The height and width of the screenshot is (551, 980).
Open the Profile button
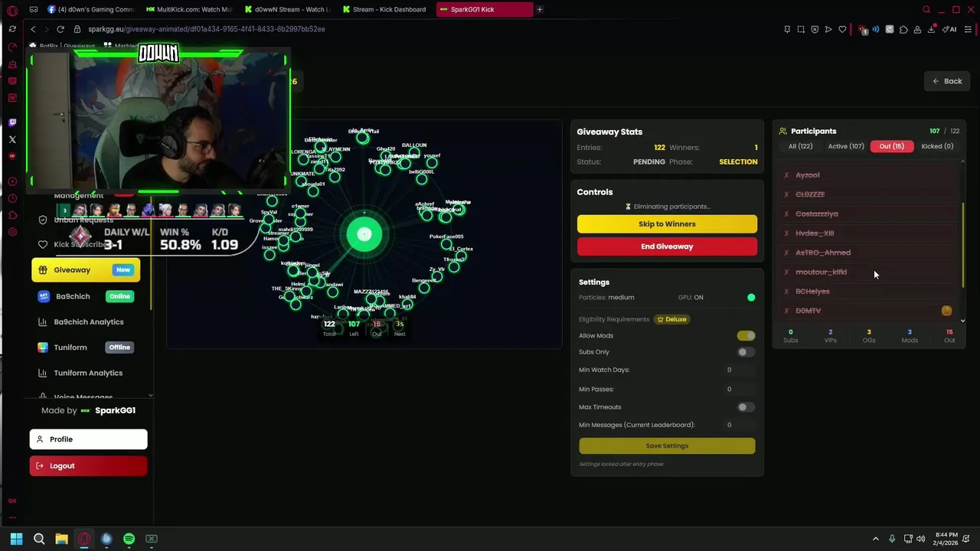88,439
